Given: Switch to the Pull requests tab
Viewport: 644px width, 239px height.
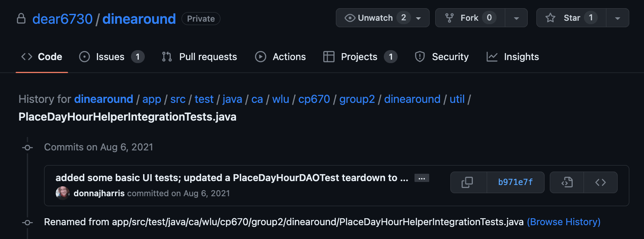Looking at the screenshot, I should (199, 57).
